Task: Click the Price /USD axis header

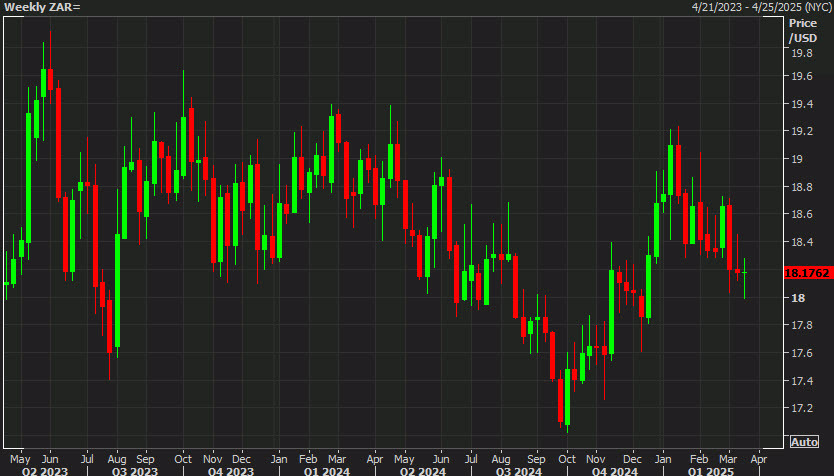Action: tap(803, 30)
